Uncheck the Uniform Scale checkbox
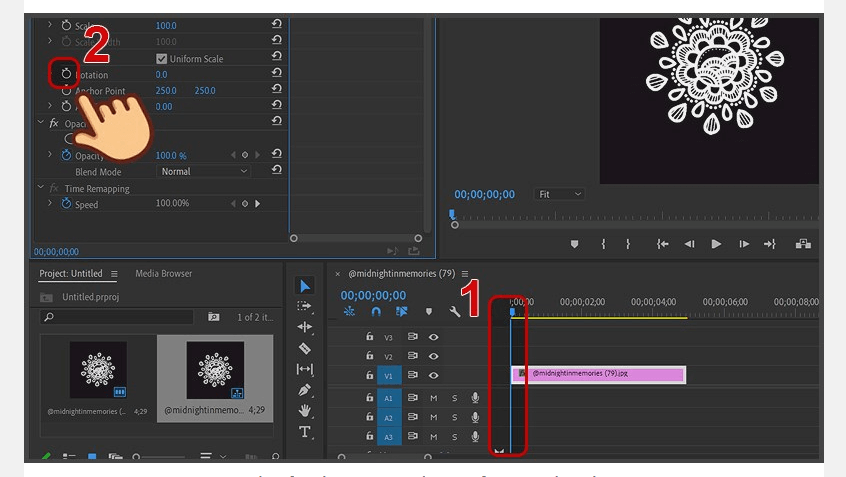This screenshot has height=477, width=846. tap(161, 58)
